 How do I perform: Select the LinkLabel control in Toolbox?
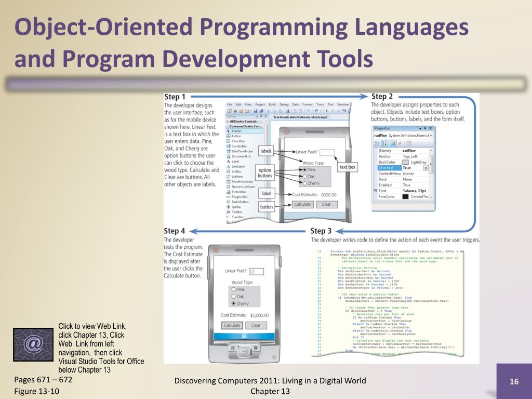(x=235, y=167)
